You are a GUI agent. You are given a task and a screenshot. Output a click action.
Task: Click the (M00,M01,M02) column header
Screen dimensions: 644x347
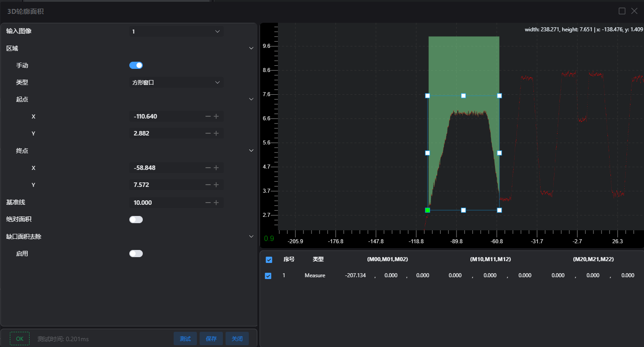388,259
